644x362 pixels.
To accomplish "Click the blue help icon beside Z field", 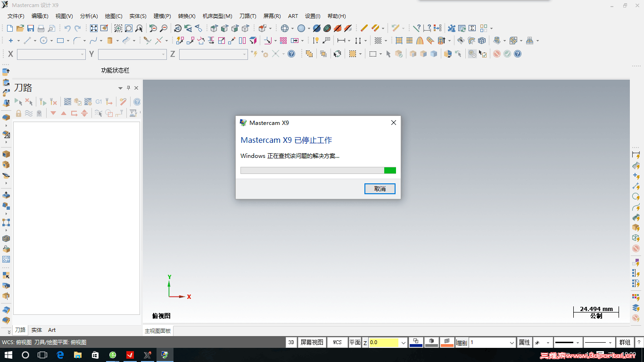I will point(291,54).
